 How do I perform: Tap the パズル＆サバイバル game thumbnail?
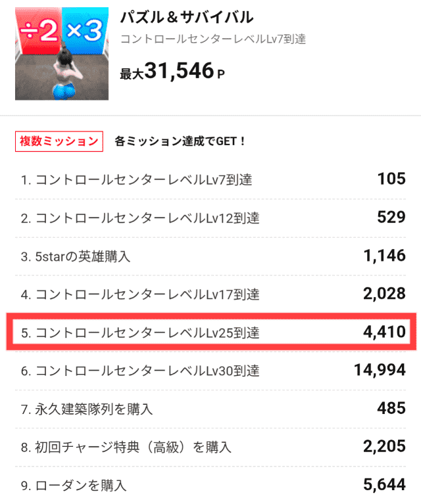pyautogui.click(x=62, y=54)
